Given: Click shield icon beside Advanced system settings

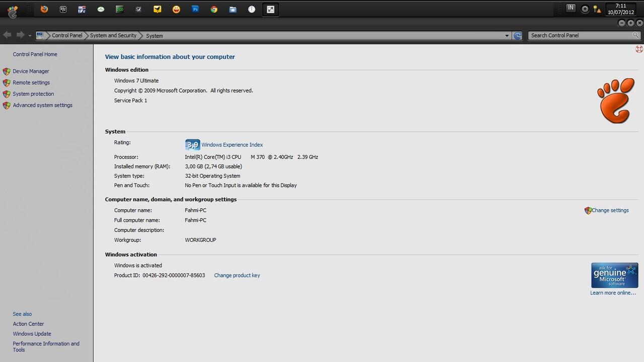Looking at the screenshot, I should [7, 105].
